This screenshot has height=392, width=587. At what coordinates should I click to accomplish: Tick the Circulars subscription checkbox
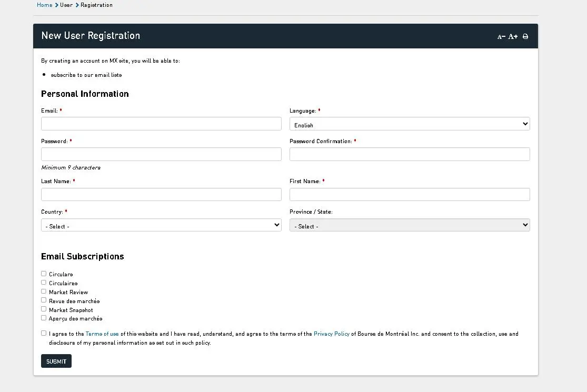click(x=44, y=274)
